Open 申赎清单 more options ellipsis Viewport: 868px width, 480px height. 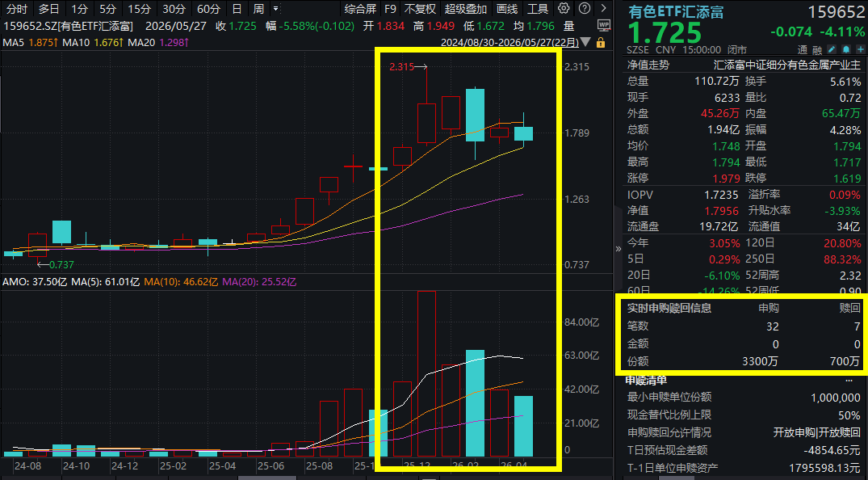[849, 381]
